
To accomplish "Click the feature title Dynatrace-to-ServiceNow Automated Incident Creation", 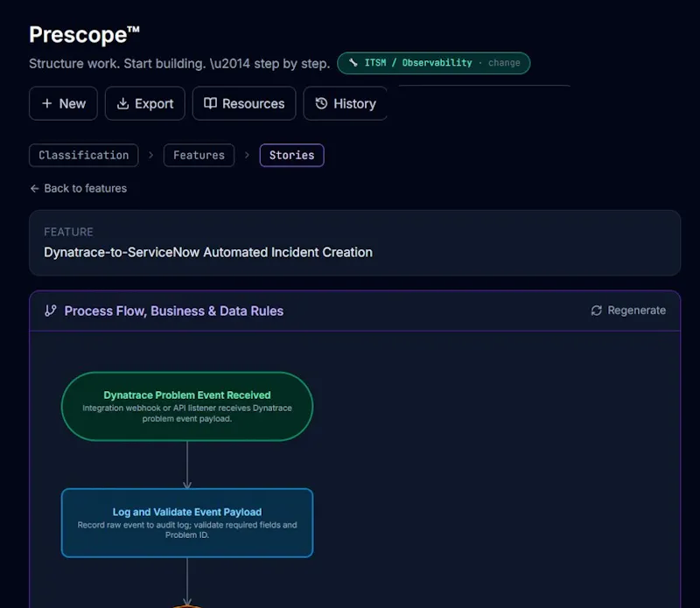I will (x=208, y=252).
